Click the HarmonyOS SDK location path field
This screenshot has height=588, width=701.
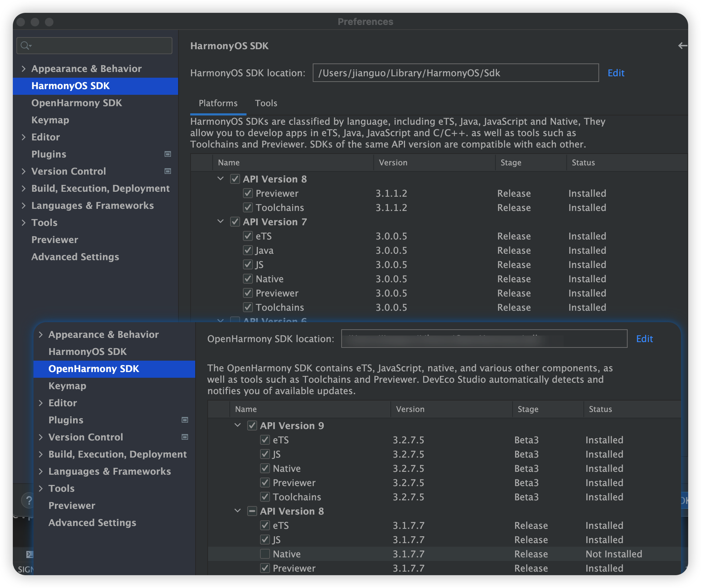click(456, 73)
